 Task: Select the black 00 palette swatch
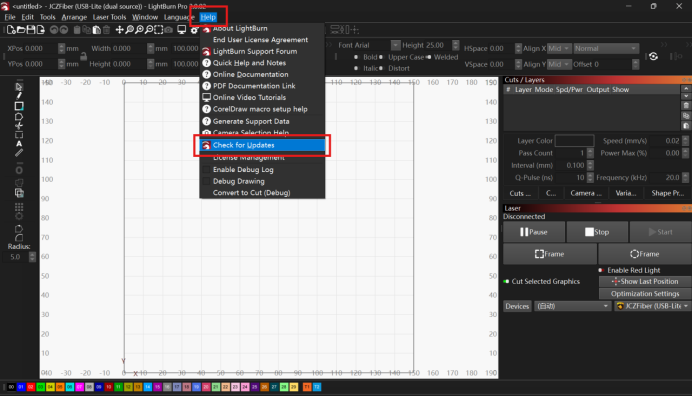11,387
